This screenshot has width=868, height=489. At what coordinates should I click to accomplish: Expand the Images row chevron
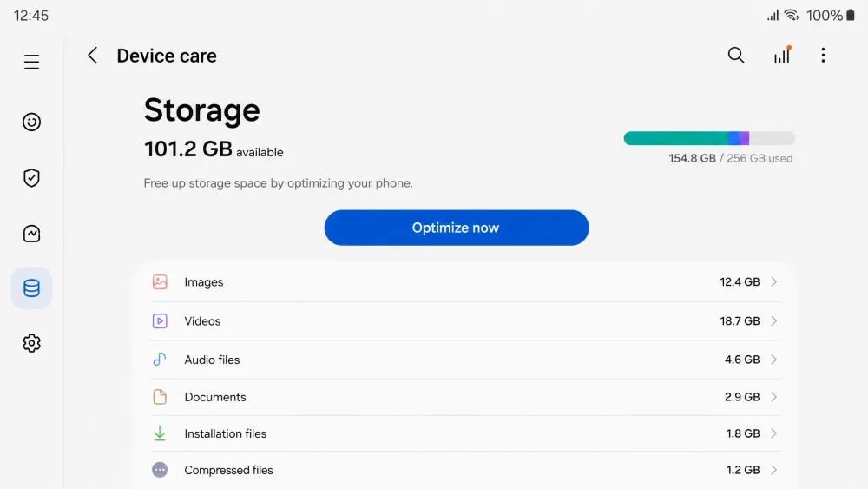774,282
